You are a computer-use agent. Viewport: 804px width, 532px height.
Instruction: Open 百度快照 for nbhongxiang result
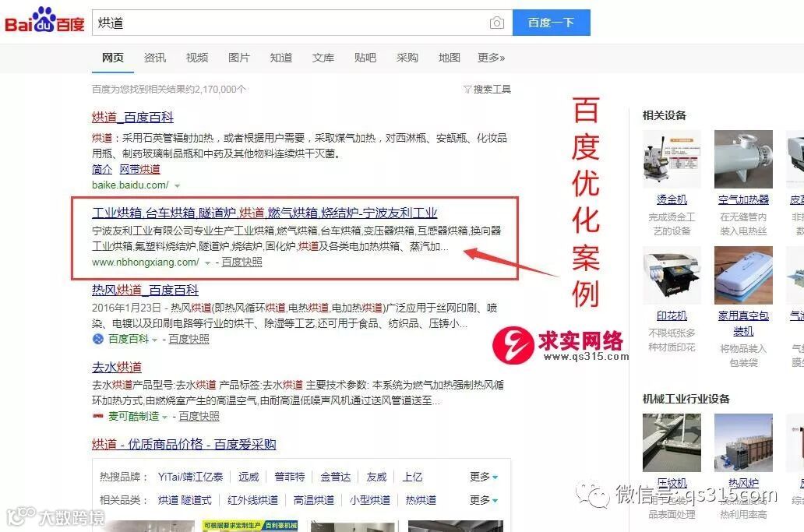(x=242, y=262)
